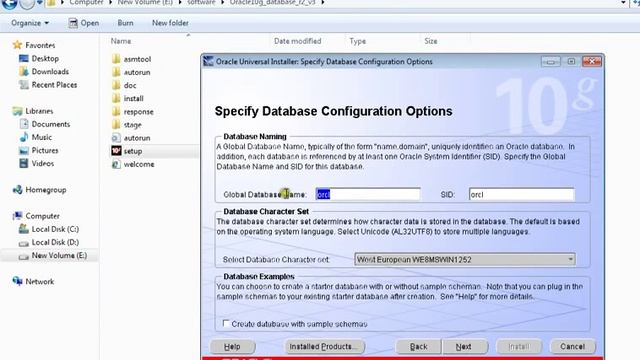Click the Desktop icon in Favorites

coord(24,58)
